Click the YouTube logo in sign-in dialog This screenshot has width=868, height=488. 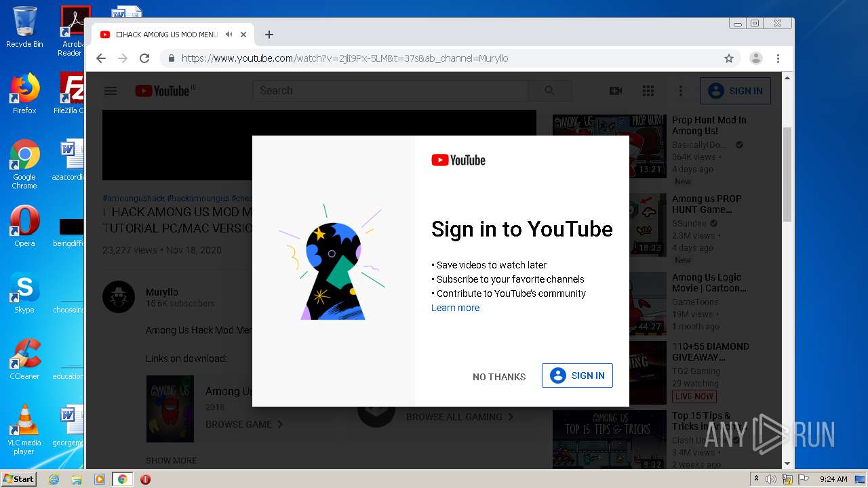[x=458, y=160]
